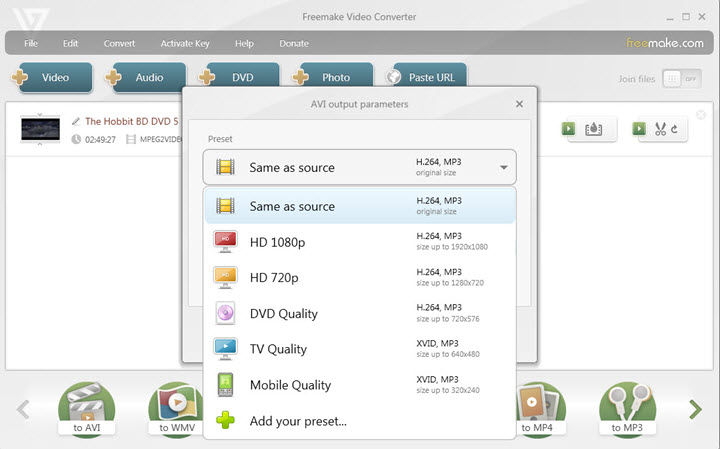Click the clock icon next to duration
This screenshot has height=449, width=720.
pos(76,139)
